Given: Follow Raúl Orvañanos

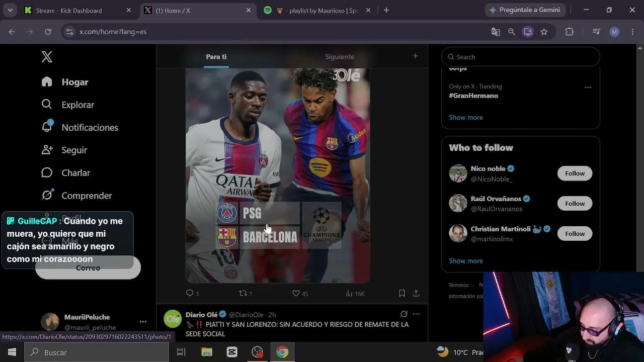Looking at the screenshot, I should tap(575, 204).
